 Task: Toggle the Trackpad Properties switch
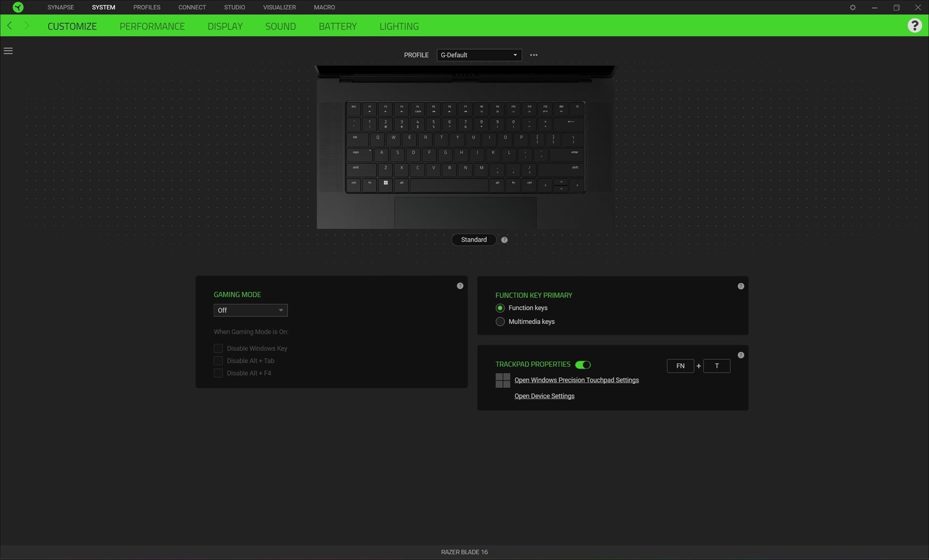click(x=583, y=365)
